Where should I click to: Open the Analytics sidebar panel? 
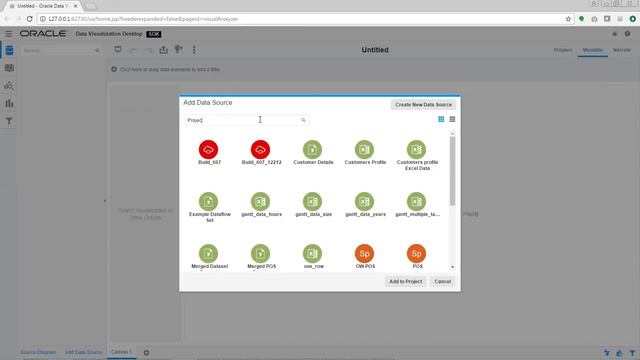9,86
